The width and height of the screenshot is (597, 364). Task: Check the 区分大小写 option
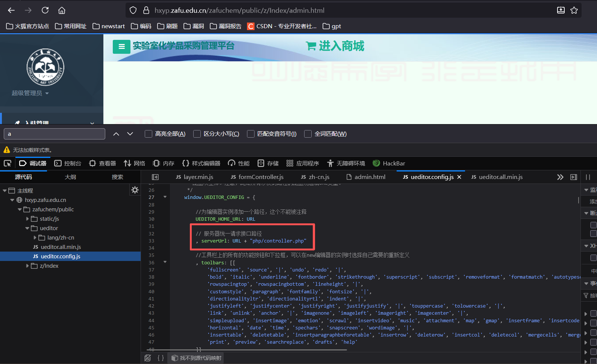tap(197, 134)
